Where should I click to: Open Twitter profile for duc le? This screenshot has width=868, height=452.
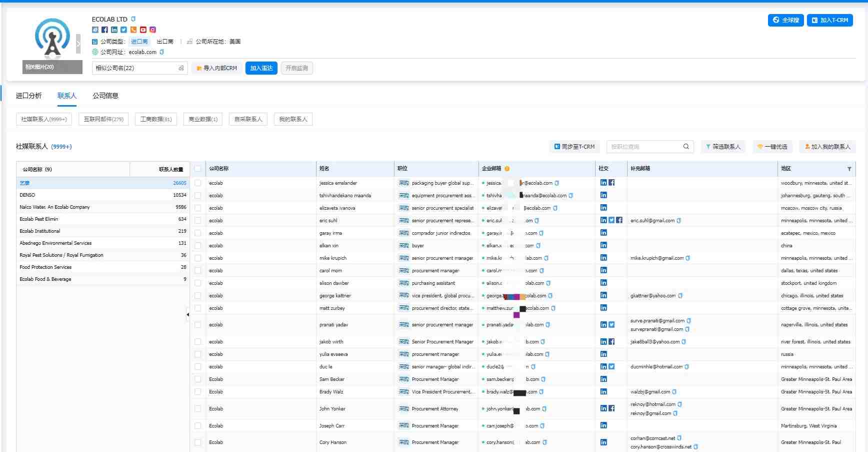point(611,366)
